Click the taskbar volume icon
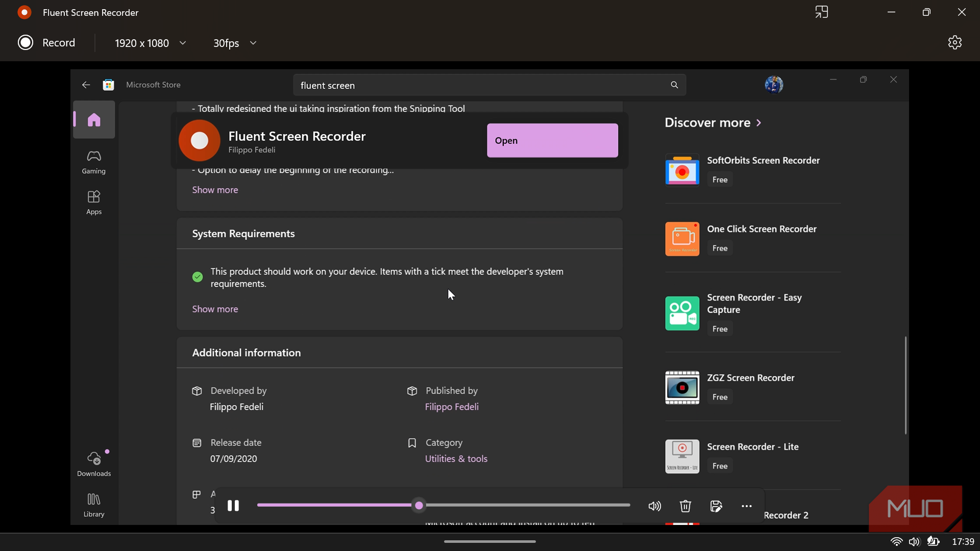This screenshot has width=980, height=551. [914, 542]
